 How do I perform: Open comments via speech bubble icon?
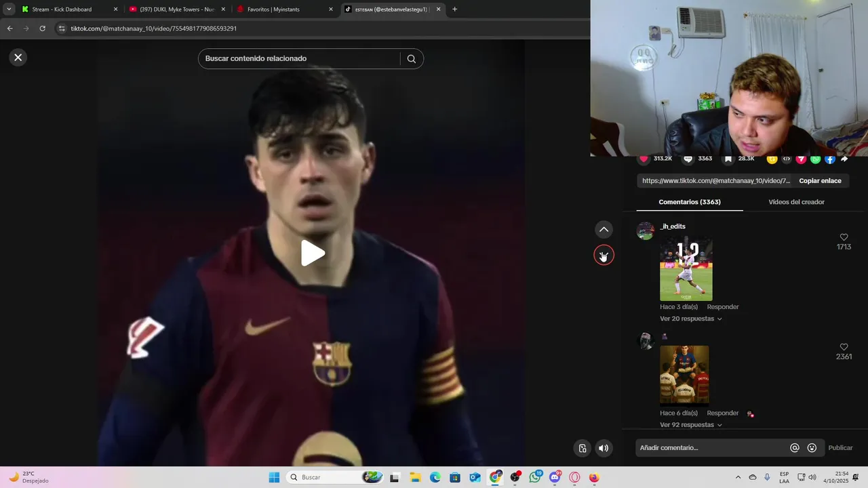(x=688, y=159)
